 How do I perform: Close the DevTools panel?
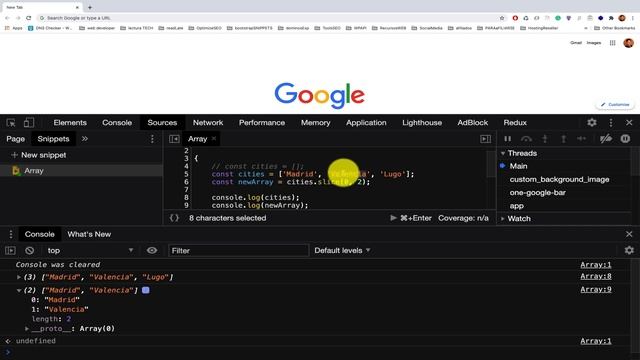[x=629, y=122]
